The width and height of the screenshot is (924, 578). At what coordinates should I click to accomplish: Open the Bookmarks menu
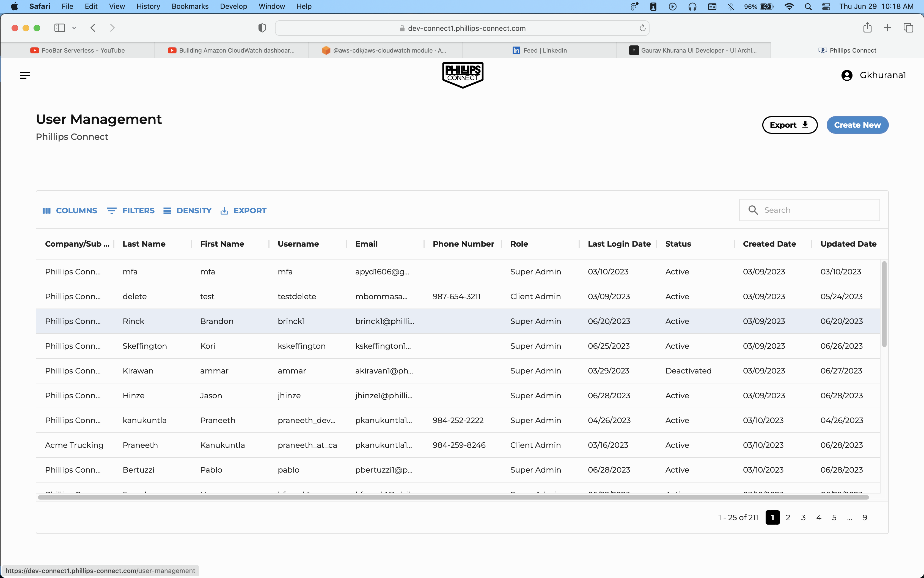click(190, 7)
